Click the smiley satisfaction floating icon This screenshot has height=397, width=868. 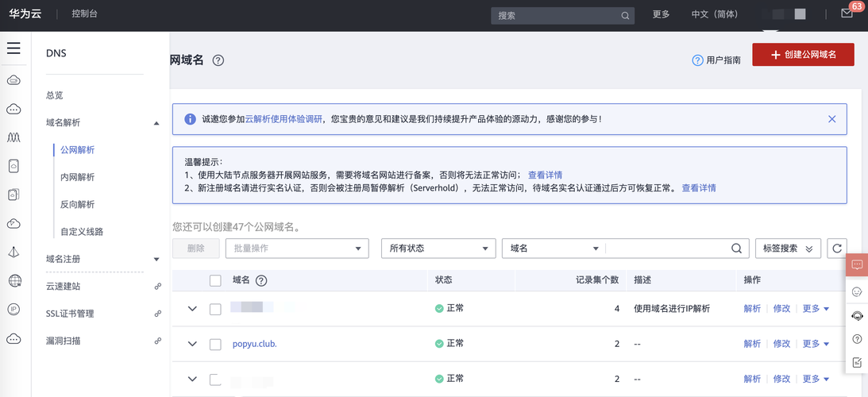tap(857, 291)
